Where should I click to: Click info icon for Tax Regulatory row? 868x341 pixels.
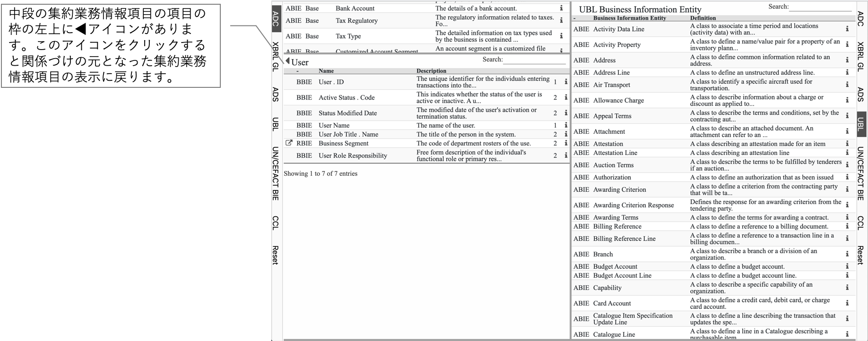tap(561, 20)
